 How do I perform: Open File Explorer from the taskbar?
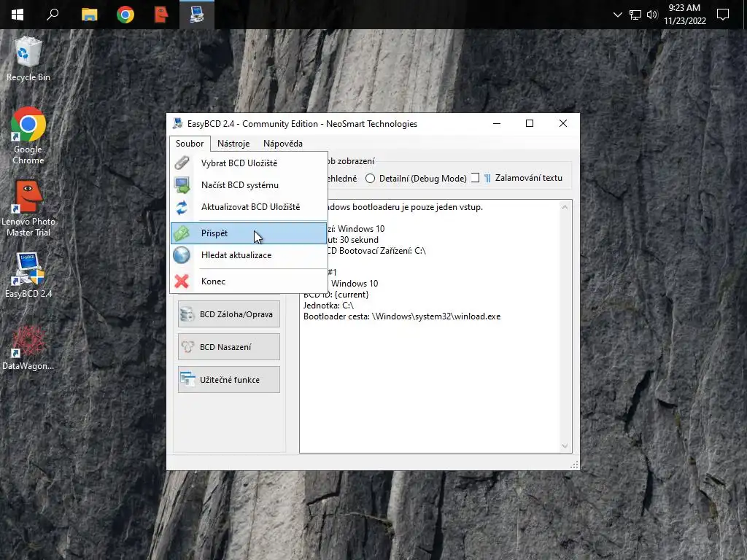(89, 15)
